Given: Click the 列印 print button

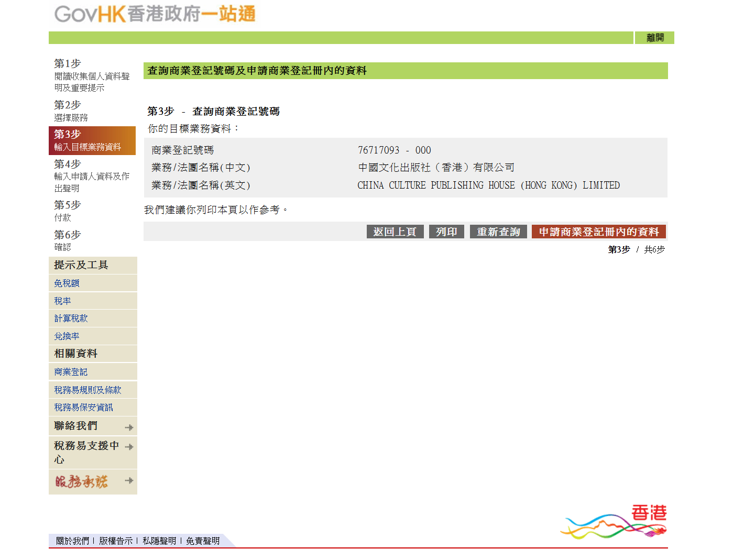Looking at the screenshot, I should point(446,232).
